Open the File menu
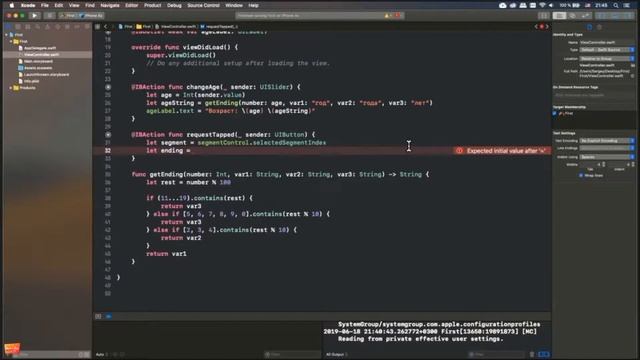Image resolution: width=640 pixels, height=360 pixels. point(44,5)
